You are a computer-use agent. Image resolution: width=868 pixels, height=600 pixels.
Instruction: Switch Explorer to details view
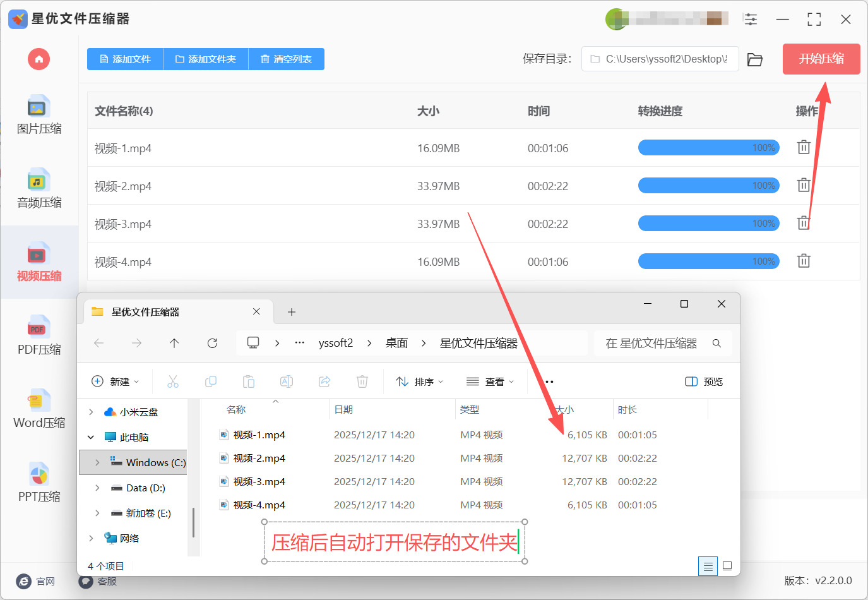pyautogui.click(x=708, y=567)
